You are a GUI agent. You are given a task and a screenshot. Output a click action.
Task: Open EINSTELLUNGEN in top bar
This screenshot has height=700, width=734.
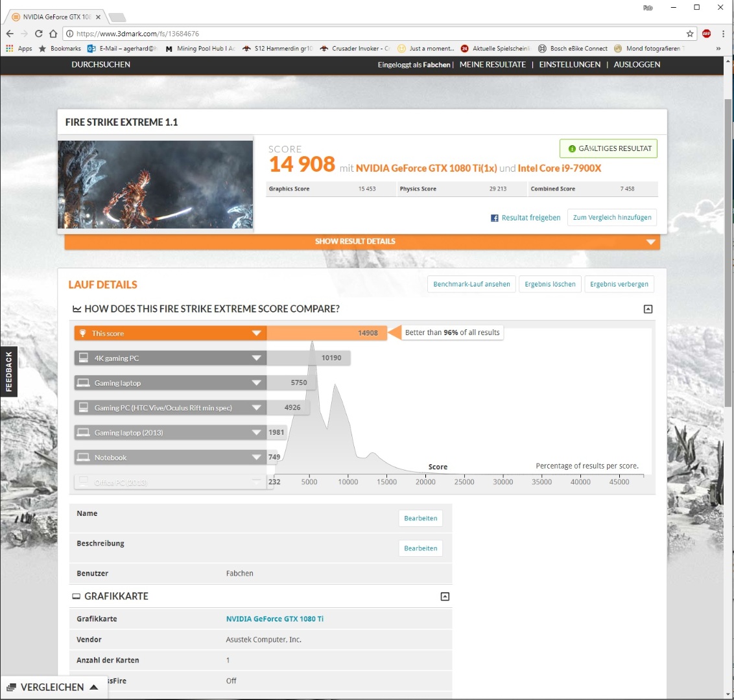[x=570, y=65]
